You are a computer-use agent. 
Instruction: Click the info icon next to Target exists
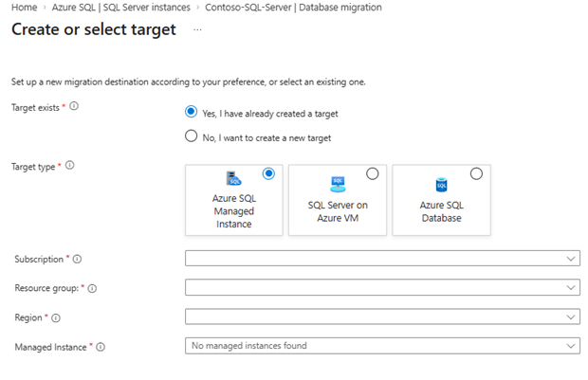[74, 106]
